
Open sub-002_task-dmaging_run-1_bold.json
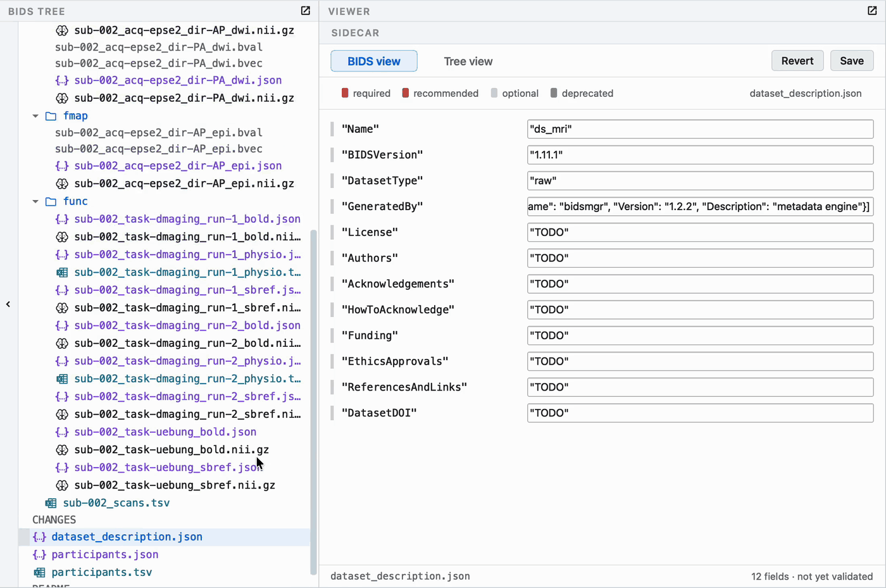(187, 219)
